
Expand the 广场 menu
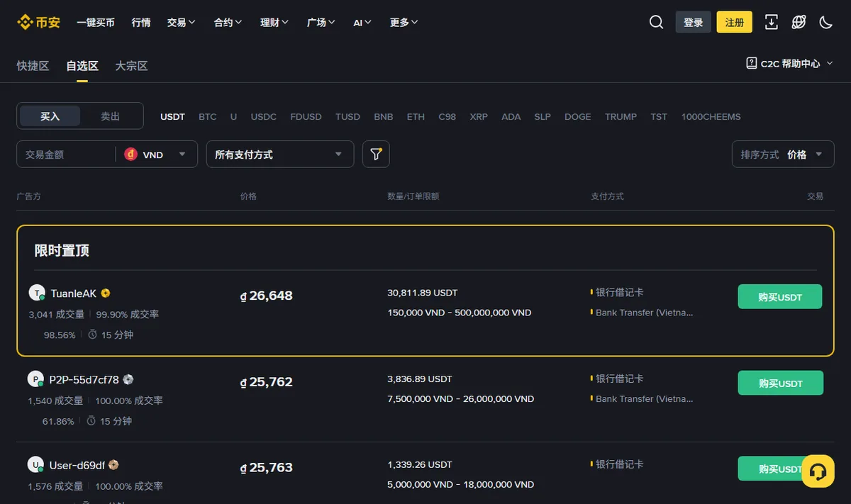tap(321, 23)
